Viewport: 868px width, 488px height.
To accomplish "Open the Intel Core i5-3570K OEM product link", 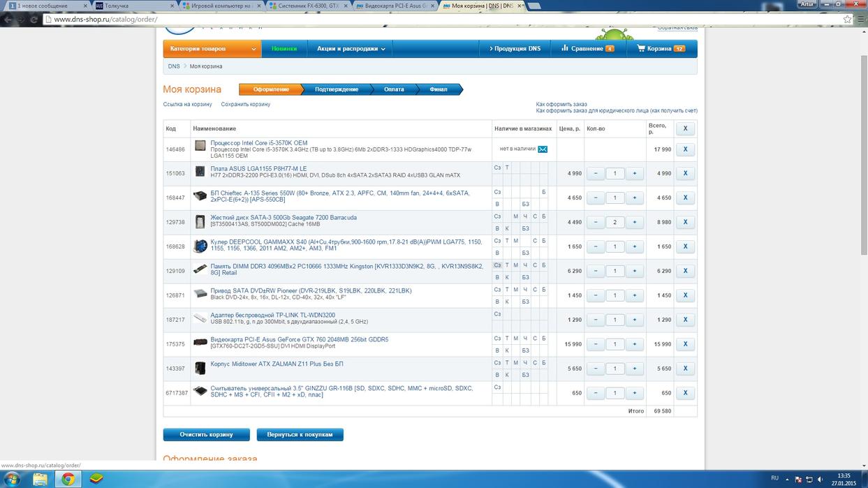I will [x=259, y=143].
